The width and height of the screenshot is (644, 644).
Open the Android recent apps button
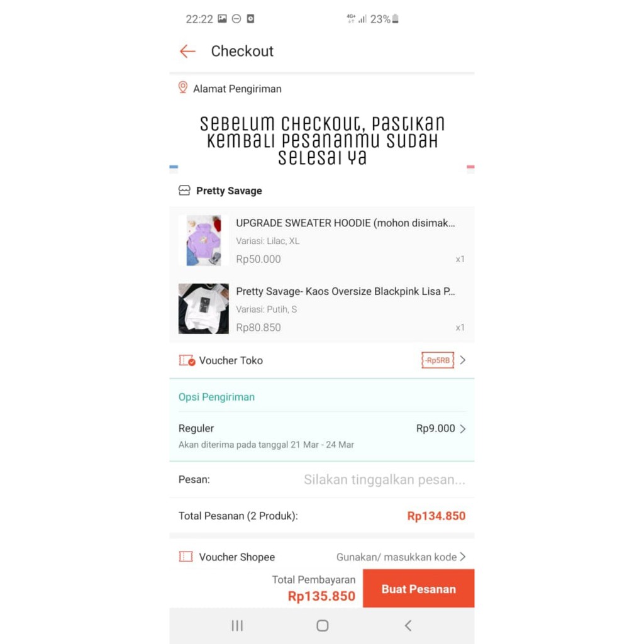(x=237, y=626)
